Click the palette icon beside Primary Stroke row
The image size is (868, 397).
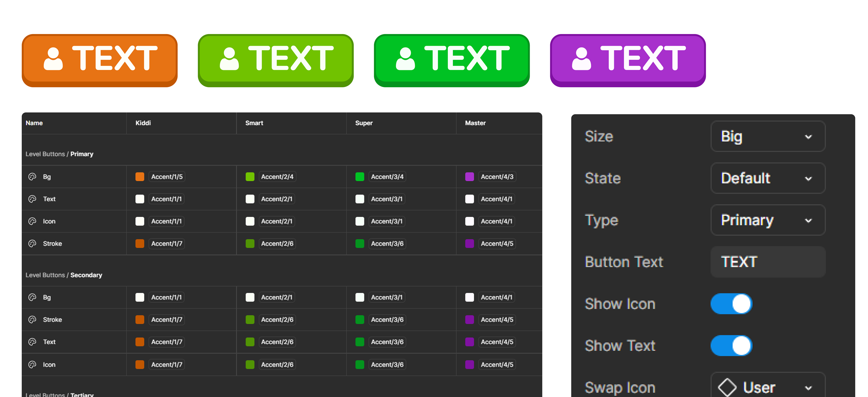pyautogui.click(x=32, y=244)
